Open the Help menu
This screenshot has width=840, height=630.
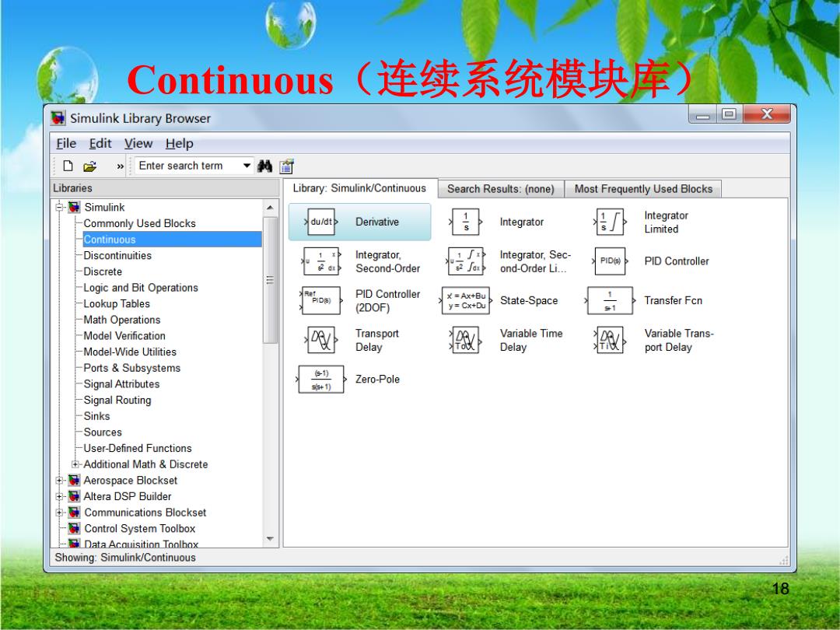click(179, 144)
